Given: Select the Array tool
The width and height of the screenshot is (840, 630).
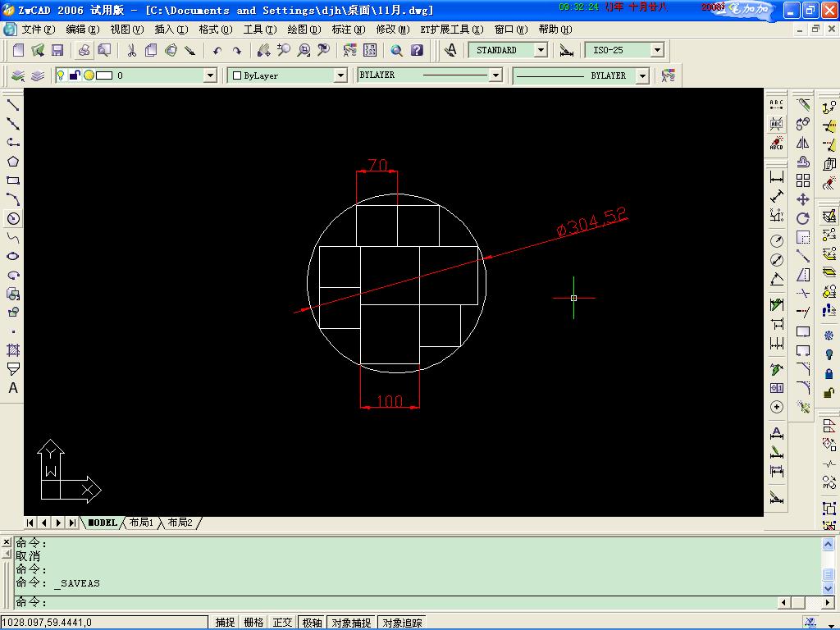Looking at the screenshot, I should click(802, 180).
